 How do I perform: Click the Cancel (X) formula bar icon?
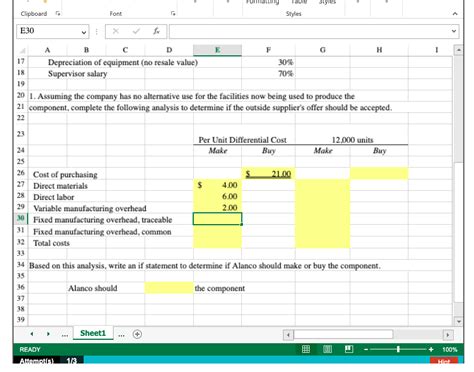[x=116, y=31]
